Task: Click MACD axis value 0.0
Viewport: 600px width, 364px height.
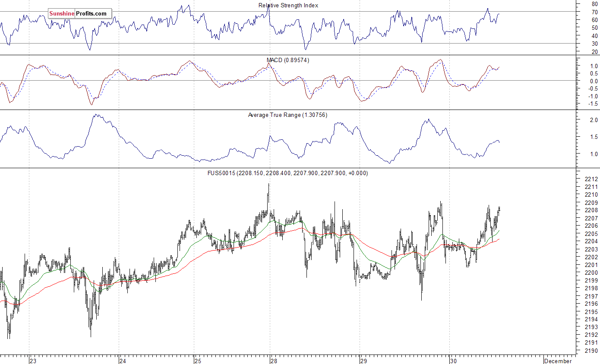Action: tap(594, 81)
